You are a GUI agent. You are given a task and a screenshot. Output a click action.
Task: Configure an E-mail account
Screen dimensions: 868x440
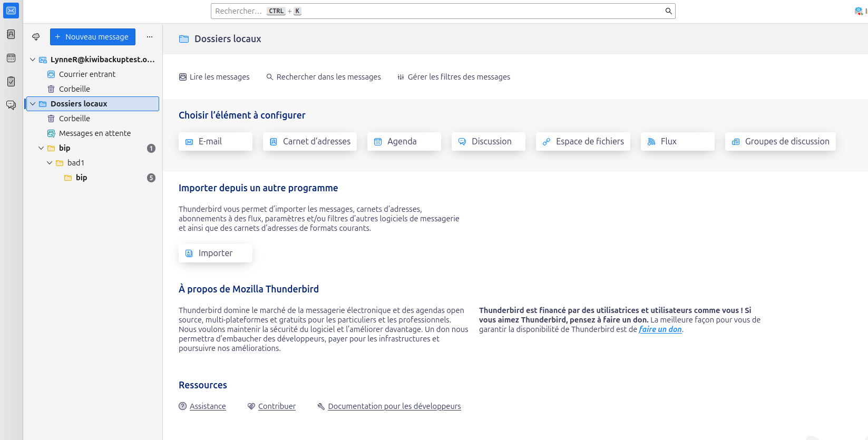(216, 141)
